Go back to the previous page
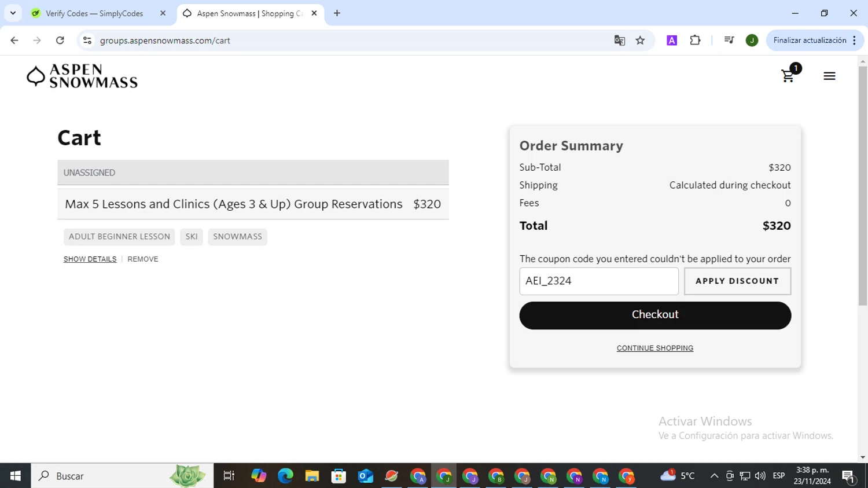Viewport: 868px width, 488px height. [14, 41]
